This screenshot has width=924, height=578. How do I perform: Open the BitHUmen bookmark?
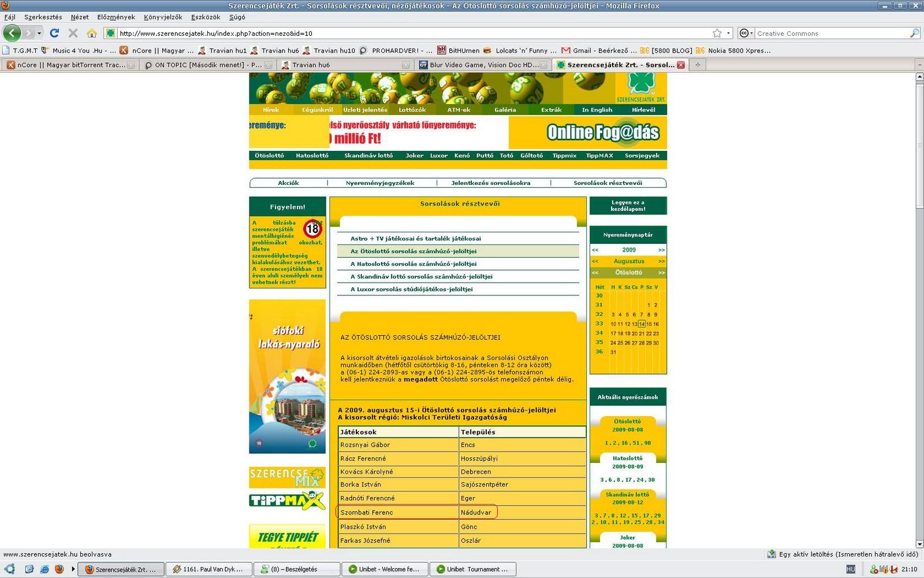pos(459,50)
